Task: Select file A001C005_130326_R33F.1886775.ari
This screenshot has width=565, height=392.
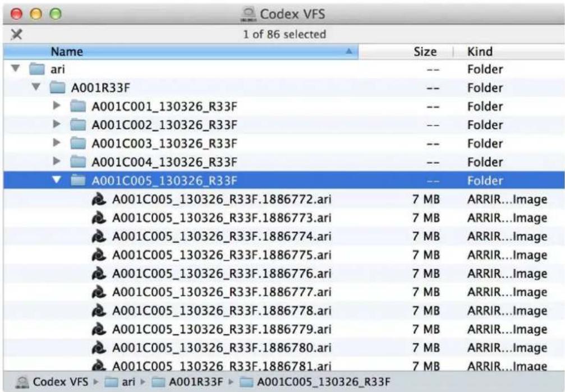Action: point(222,255)
